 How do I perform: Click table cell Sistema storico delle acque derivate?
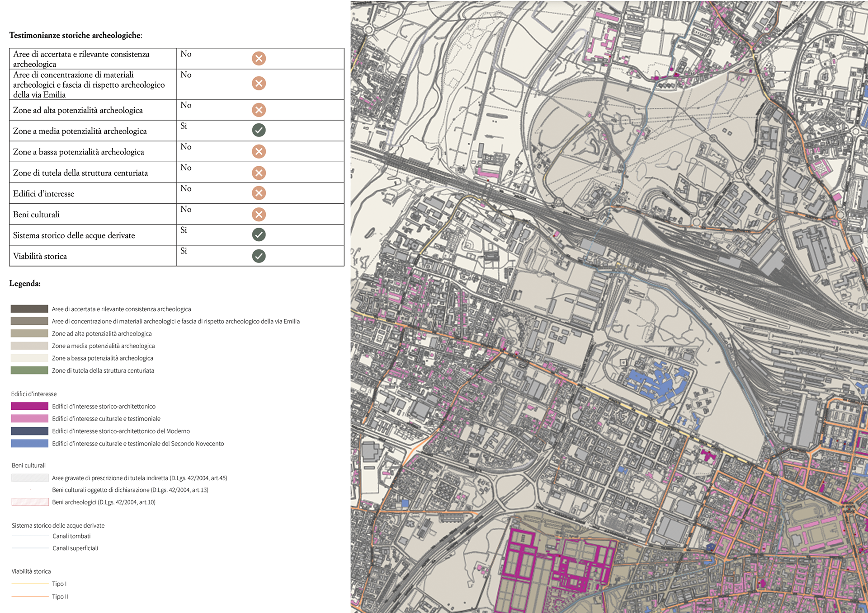[x=93, y=235]
